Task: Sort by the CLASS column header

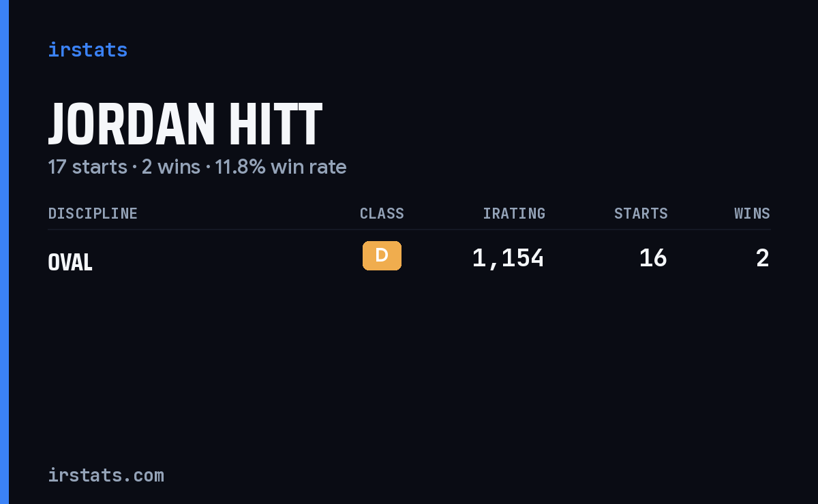Action: (x=382, y=213)
